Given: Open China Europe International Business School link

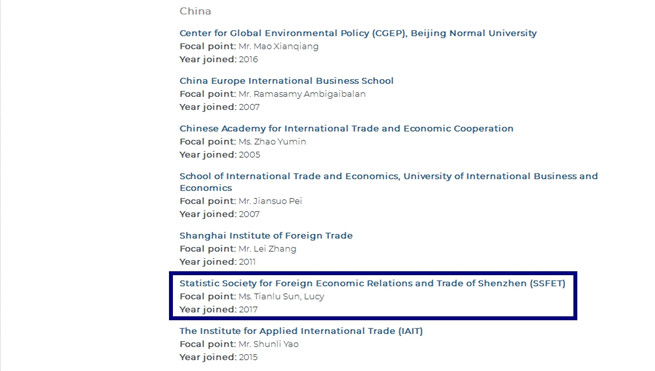Looking at the screenshot, I should click(x=287, y=81).
